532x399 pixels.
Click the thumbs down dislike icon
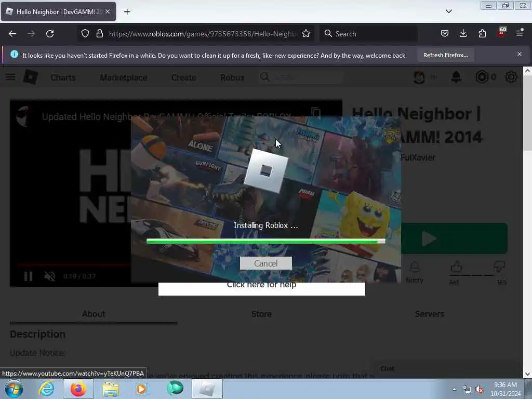point(499,267)
